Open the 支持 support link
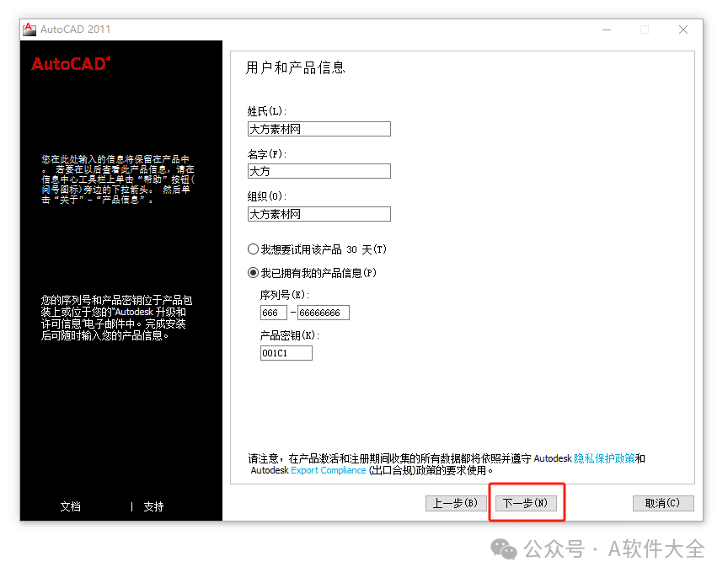Viewport: 728px width, 578px height. [x=153, y=506]
